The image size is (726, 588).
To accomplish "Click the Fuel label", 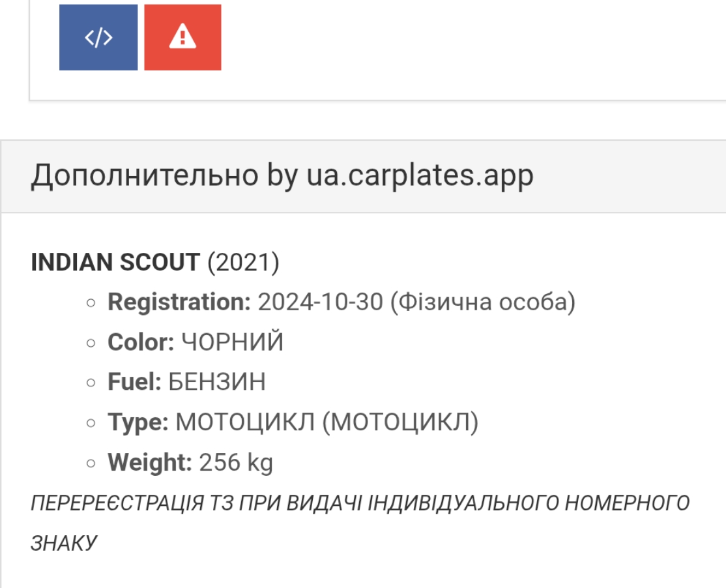I will point(134,382).
